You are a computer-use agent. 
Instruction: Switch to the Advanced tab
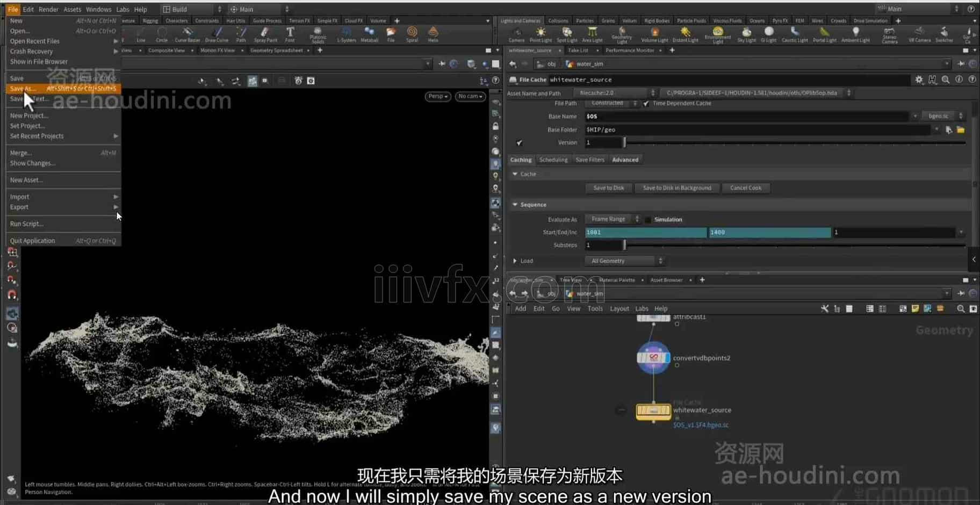point(625,160)
